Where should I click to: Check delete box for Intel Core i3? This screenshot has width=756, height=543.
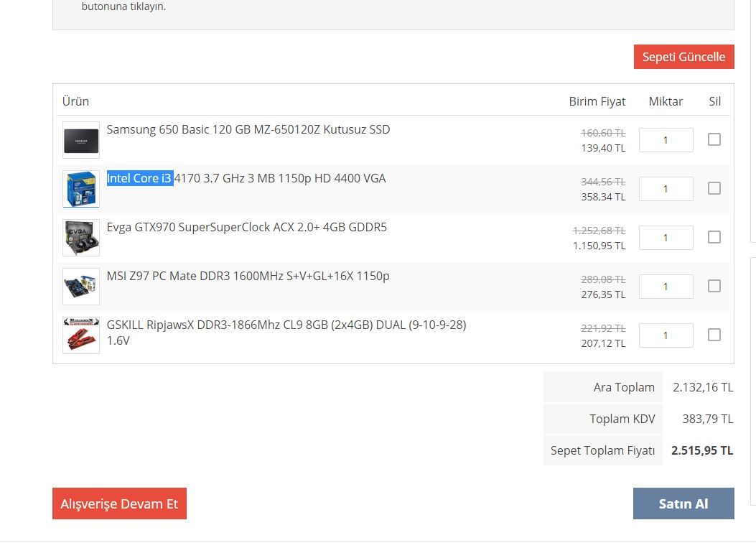(714, 189)
